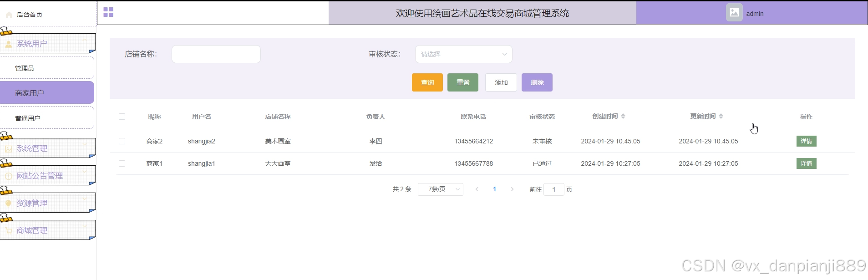Open 详情 for 天天画室 row
The width and height of the screenshot is (868, 280).
806,163
